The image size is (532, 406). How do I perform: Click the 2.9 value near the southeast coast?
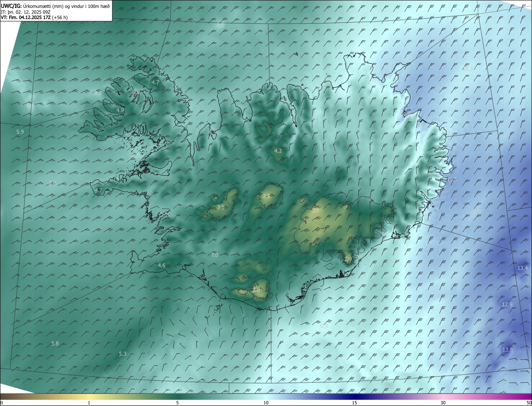click(x=348, y=259)
